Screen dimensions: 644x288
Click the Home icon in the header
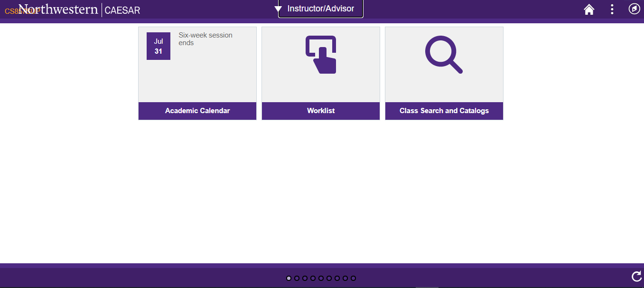coord(588,9)
